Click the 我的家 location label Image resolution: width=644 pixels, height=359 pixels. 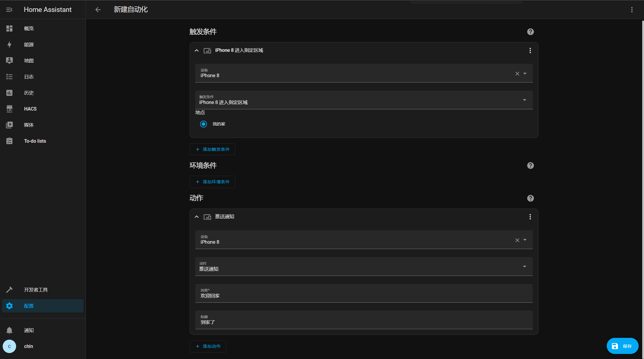219,124
